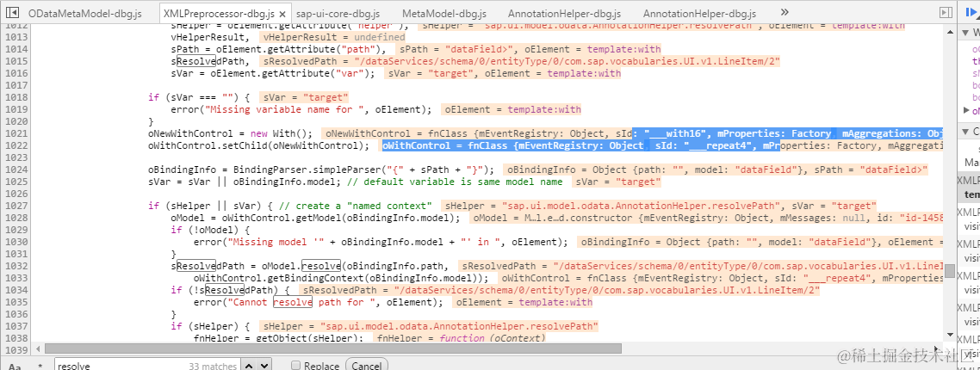Toggle the debugger sidebar pane icon
This screenshot has width=980, height=370.
click(x=946, y=12)
